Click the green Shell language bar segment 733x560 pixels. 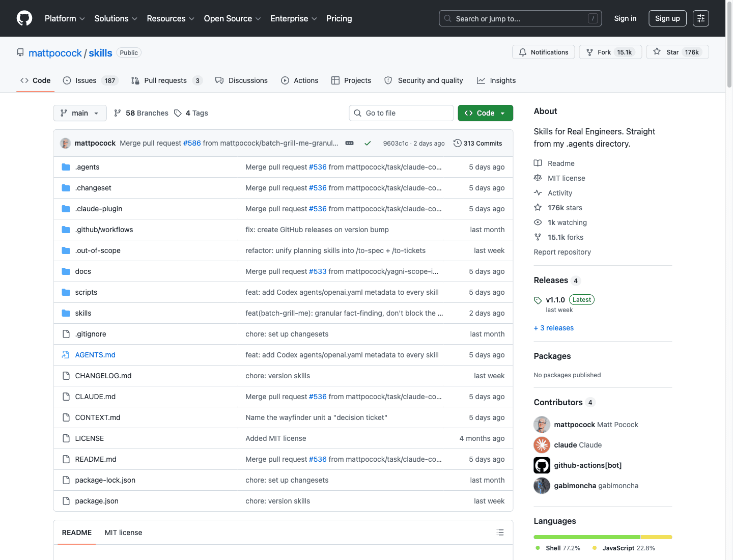[x=587, y=537]
